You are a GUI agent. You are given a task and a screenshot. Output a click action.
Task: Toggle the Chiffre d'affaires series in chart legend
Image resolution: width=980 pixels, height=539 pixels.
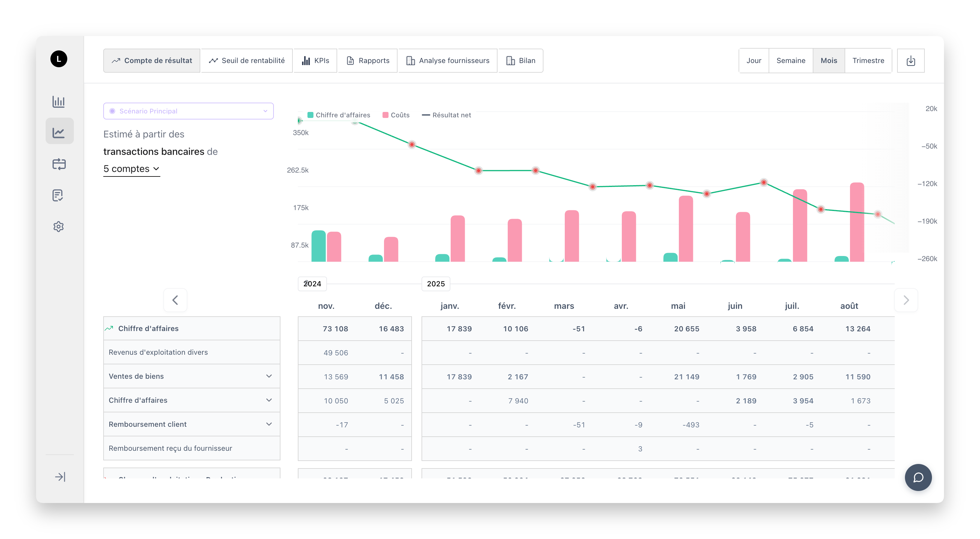[340, 115]
